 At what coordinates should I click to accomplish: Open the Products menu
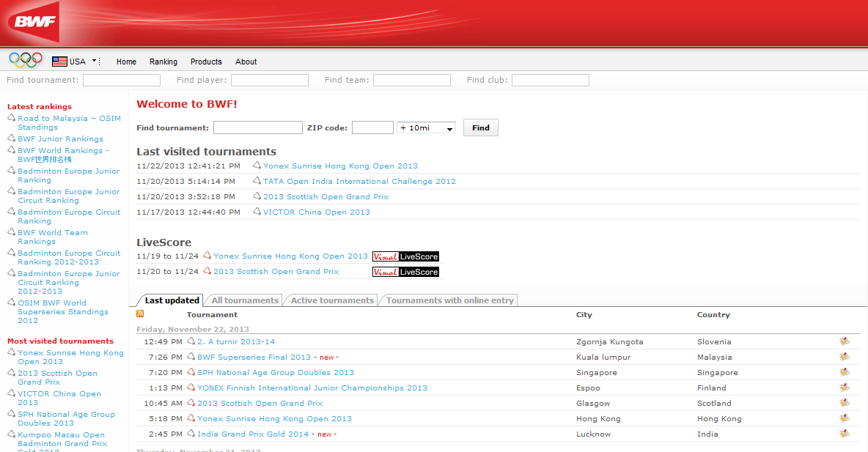point(206,62)
